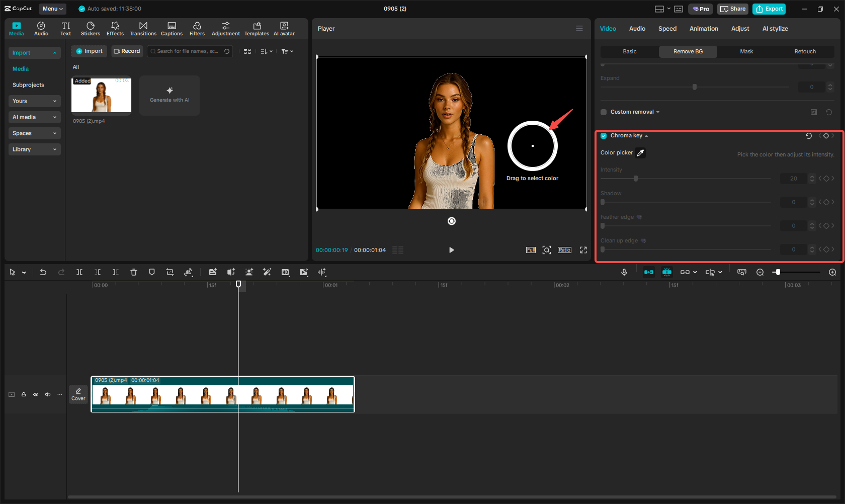845x504 pixels.
Task: Click the Color picker eyedropper icon
Action: pos(640,153)
